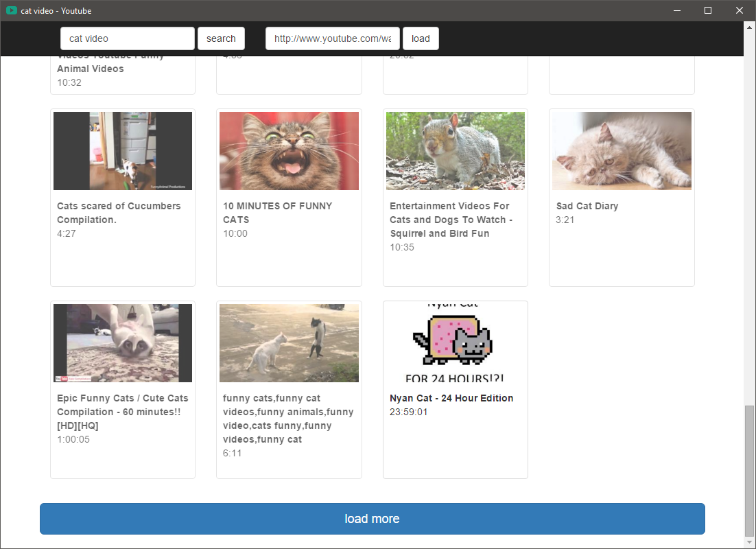Image resolution: width=756 pixels, height=549 pixels.
Task: Click the '3:21' duration text
Action: click(565, 220)
